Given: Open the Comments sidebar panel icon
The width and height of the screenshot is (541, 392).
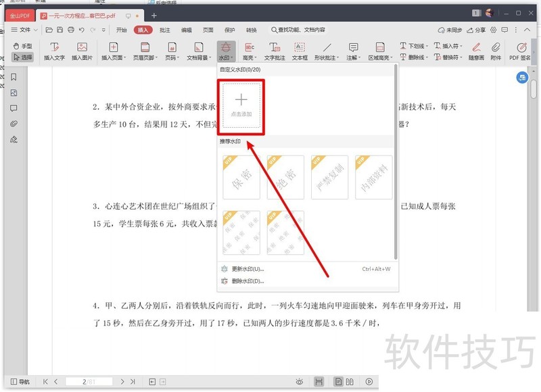Looking at the screenshot, I should [14, 108].
